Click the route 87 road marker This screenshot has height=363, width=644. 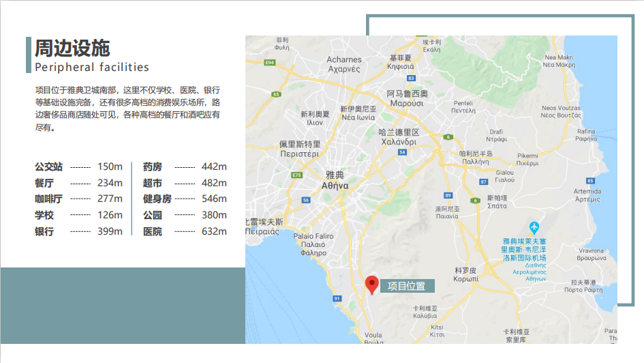point(483,181)
